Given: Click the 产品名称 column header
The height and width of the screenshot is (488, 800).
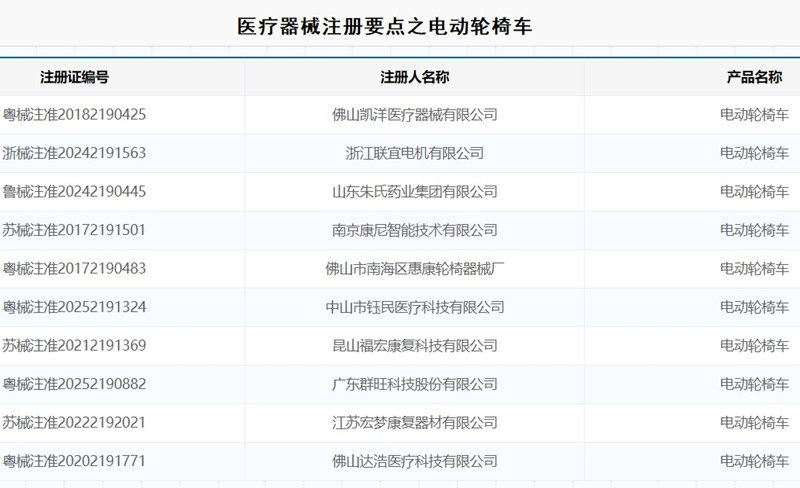Looking at the screenshot, I should click(754, 77).
